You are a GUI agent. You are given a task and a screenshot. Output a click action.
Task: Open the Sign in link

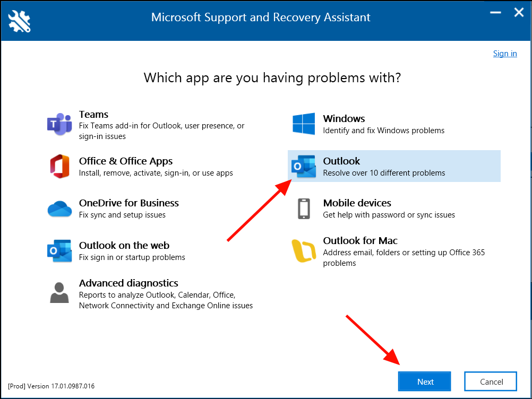click(x=505, y=54)
